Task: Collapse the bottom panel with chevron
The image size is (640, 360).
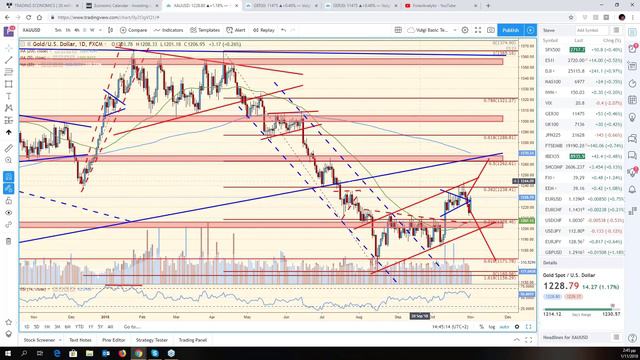Action: pos(517,340)
